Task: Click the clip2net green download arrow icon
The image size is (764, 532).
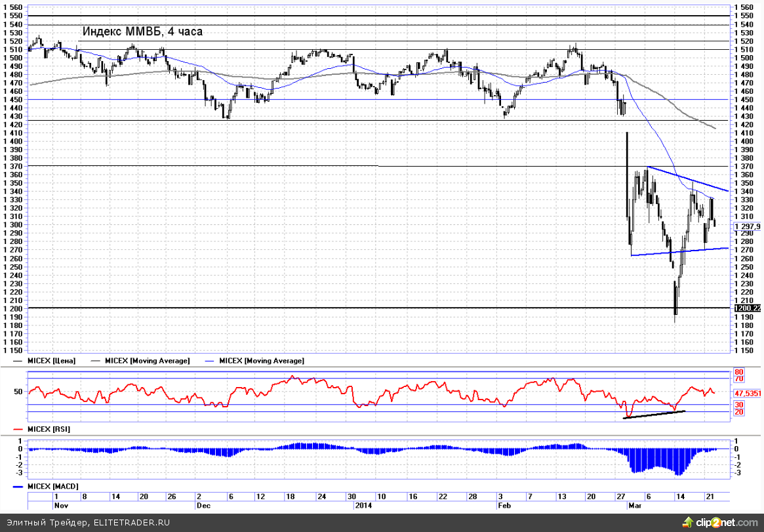Action: point(687,521)
